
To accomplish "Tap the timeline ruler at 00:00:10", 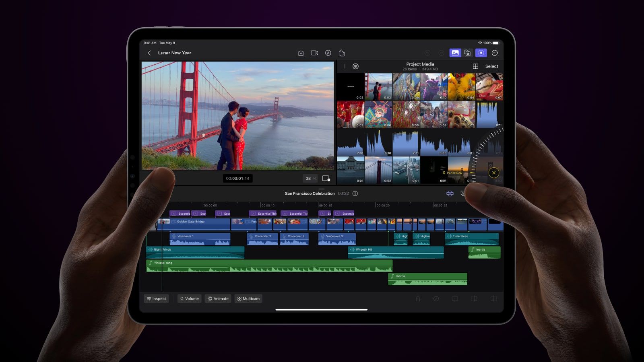I will click(268, 205).
